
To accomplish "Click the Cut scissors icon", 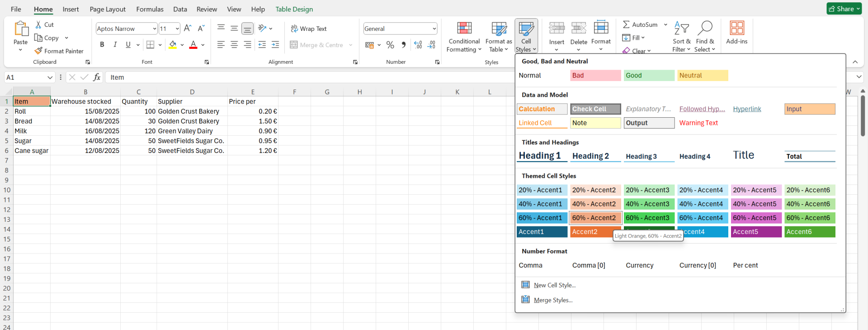I will (x=39, y=25).
